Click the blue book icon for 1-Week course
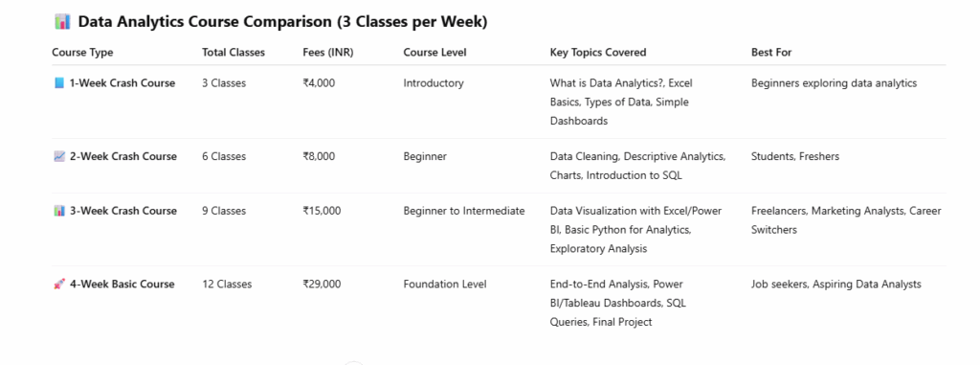This screenshot has height=365, width=980. pyautogui.click(x=59, y=82)
